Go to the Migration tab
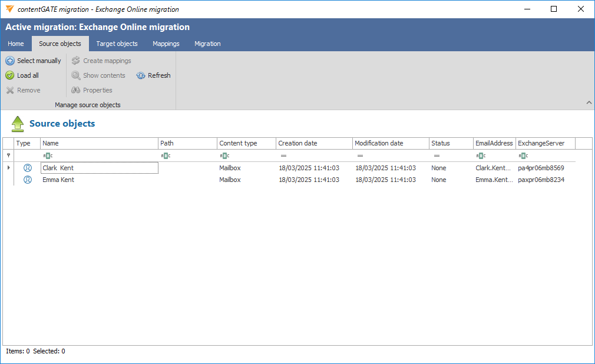595x364 pixels. pos(207,44)
